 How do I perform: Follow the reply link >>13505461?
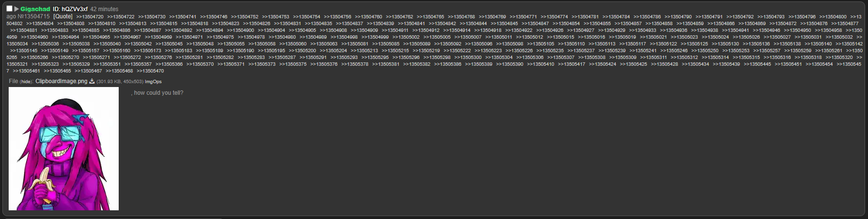point(27,71)
